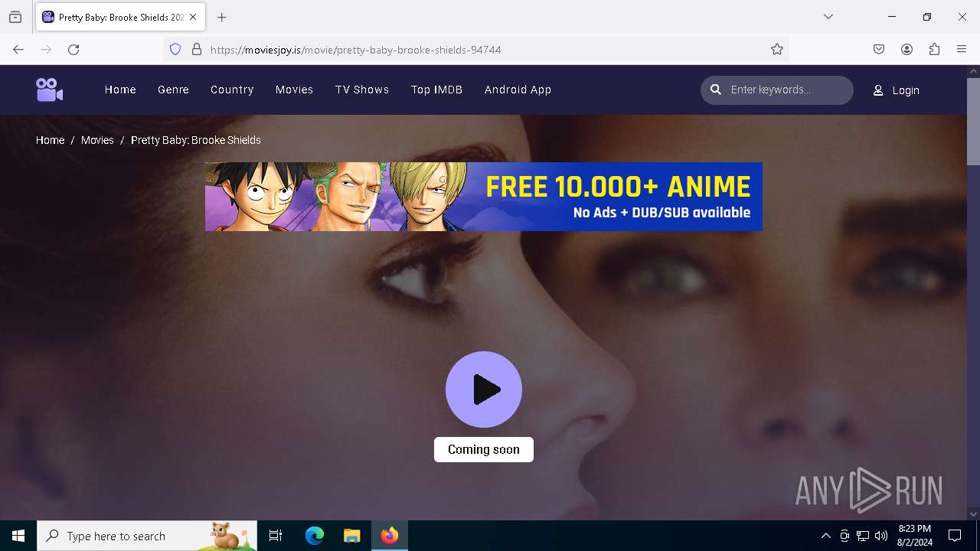Click Pretty Baby: Brooke Shields breadcrumb text
Image resolution: width=980 pixels, height=551 pixels.
pos(196,140)
